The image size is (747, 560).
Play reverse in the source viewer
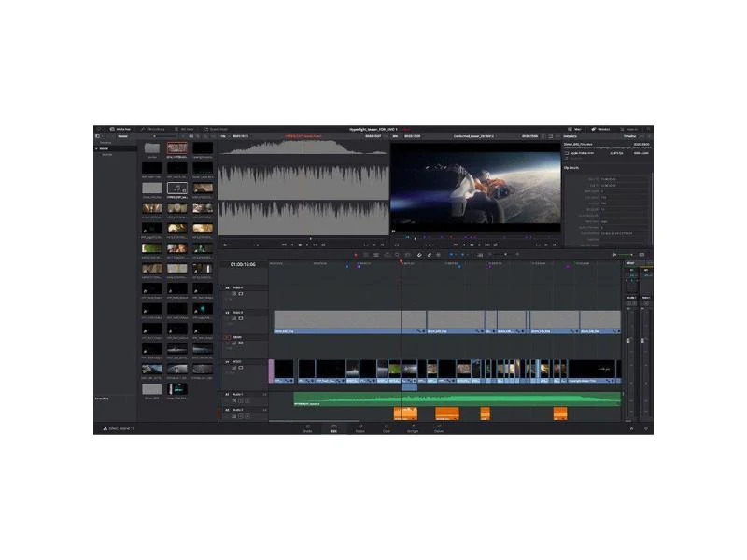(x=292, y=245)
